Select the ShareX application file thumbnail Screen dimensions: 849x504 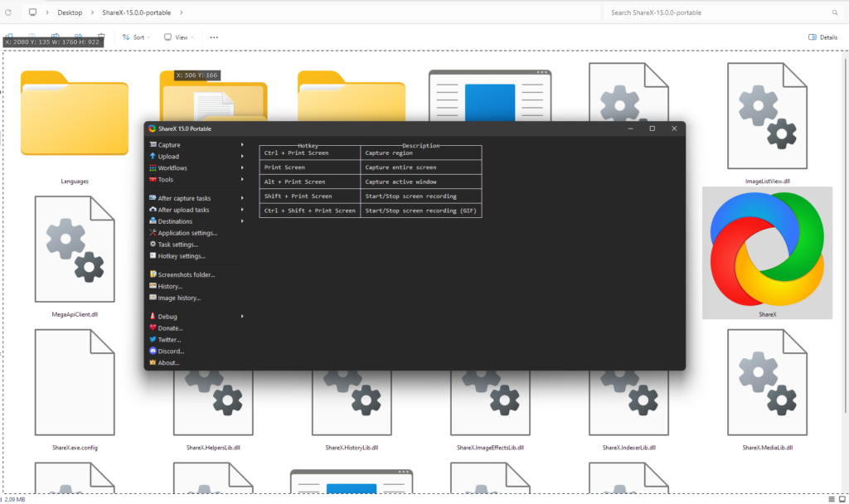pos(767,253)
